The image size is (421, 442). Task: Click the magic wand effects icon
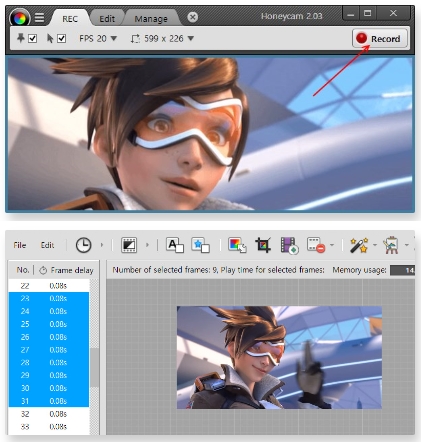click(359, 245)
